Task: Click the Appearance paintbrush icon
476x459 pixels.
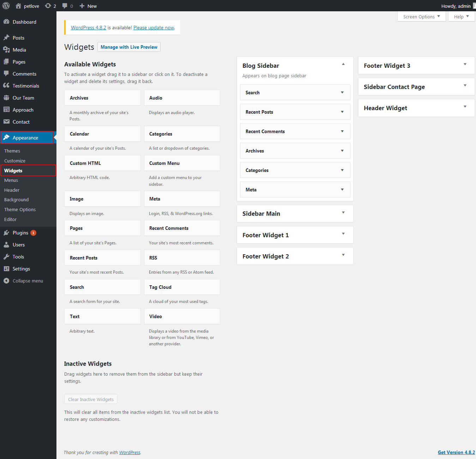Action: coord(6,137)
